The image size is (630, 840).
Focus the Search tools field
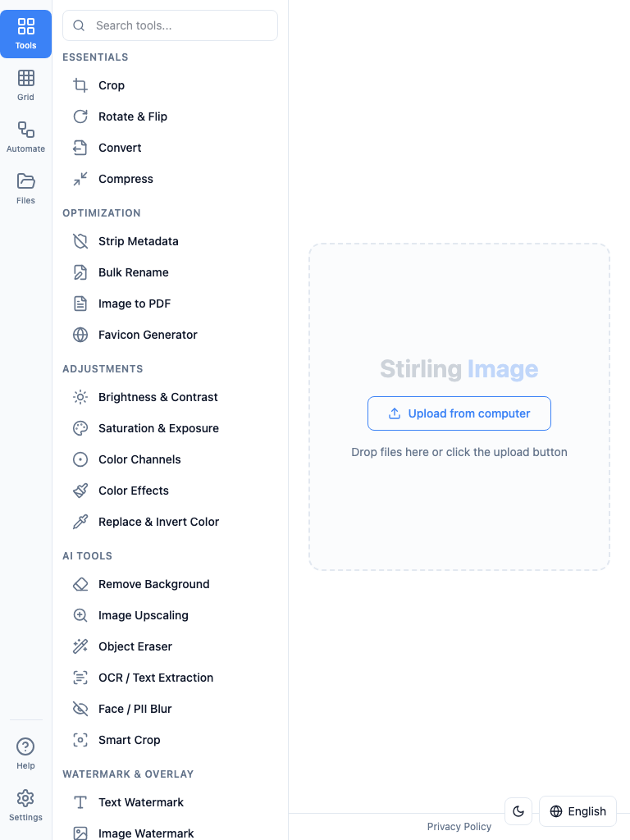tap(170, 25)
